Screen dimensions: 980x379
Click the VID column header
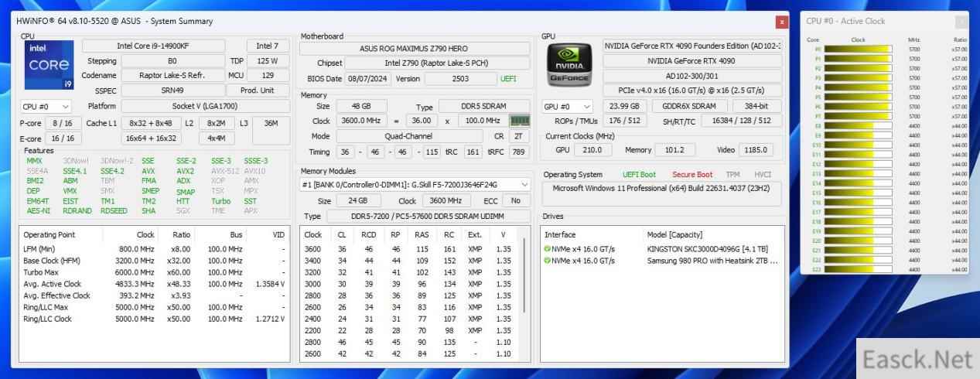(278, 234)
